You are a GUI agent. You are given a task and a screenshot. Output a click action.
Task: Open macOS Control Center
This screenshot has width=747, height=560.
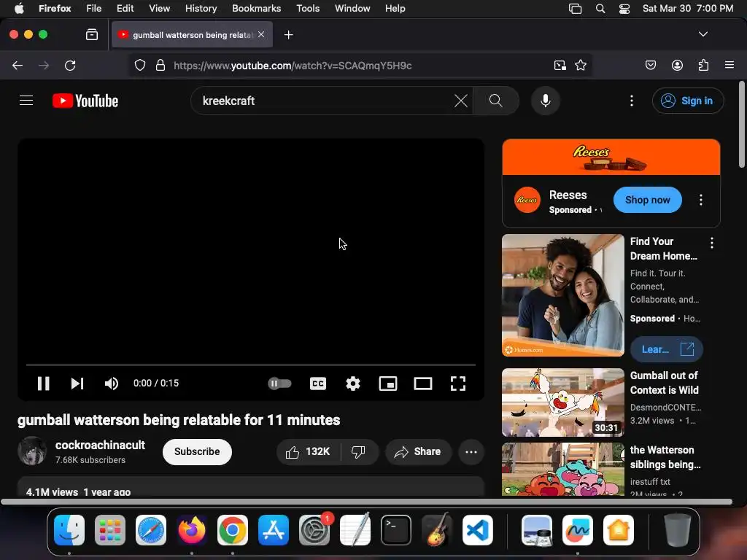coord(624,9)
